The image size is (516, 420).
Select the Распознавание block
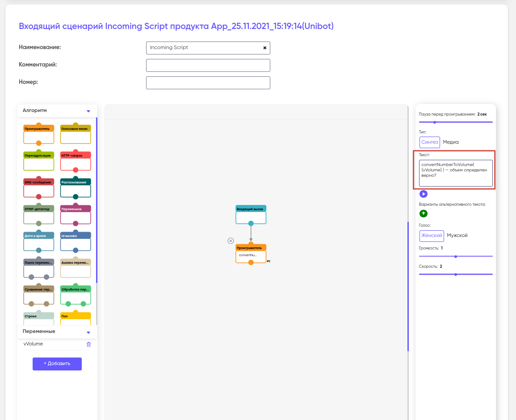click(x=76, y=188)
